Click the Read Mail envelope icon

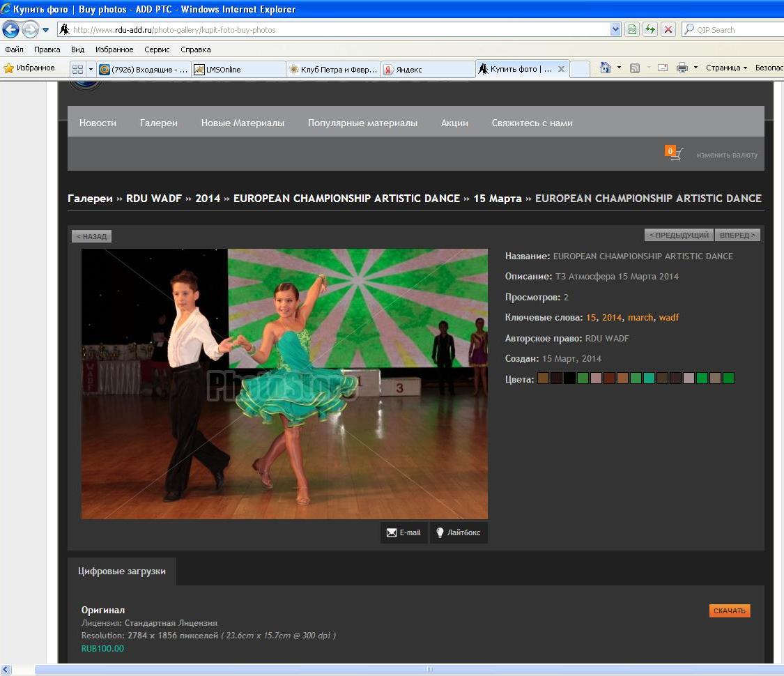click(x=662, y=68)
